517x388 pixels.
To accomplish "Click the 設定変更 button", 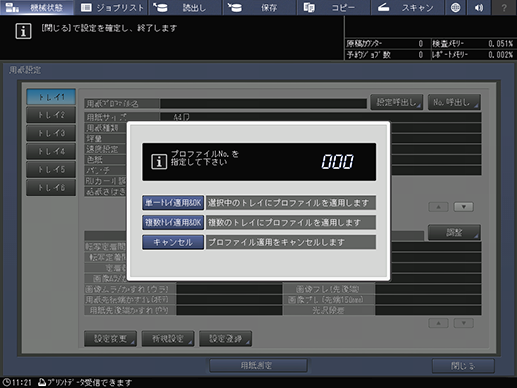I will pos(110,339).
